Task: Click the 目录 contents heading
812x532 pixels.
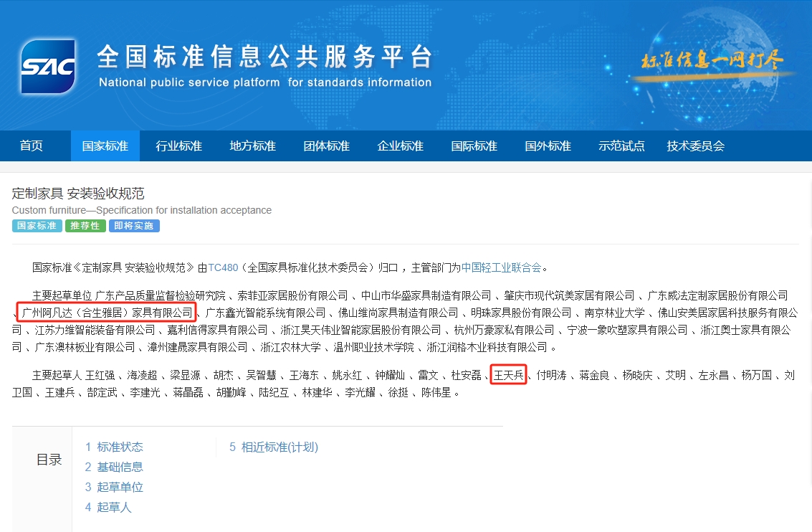Action: pos(49,460)
